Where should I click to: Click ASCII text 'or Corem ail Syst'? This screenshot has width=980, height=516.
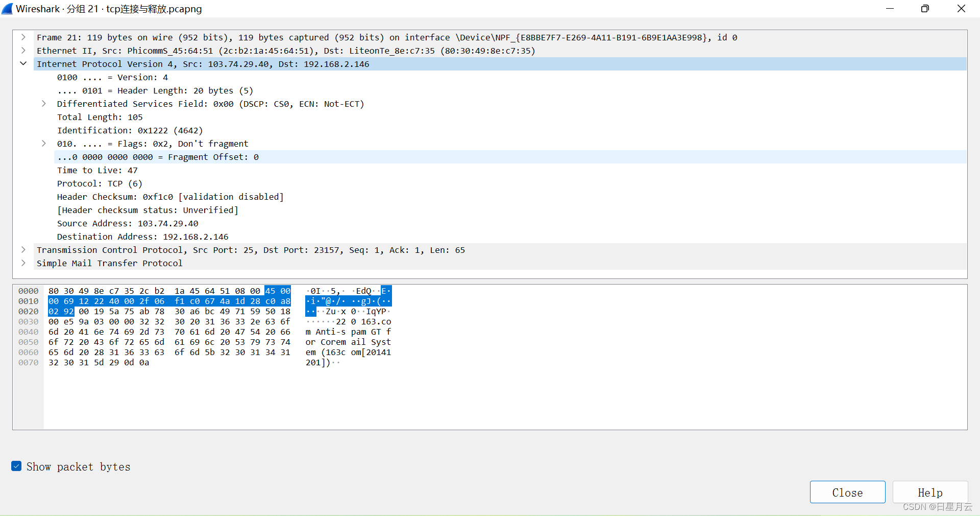pyautogui.click(x=349, y=342)
